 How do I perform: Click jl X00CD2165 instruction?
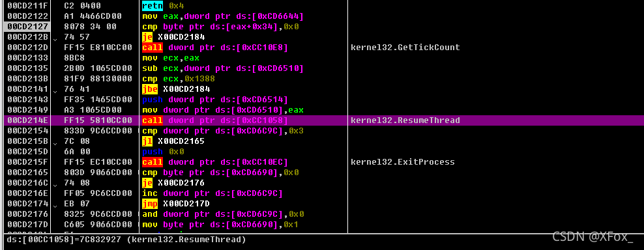[x=173, y=141]
